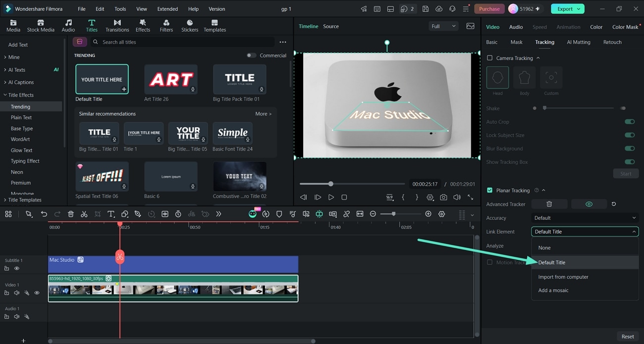Viewport: 644px width, 344px height.
Task: Click the fullscreen preview icon
Action: [x=470, y=197]
